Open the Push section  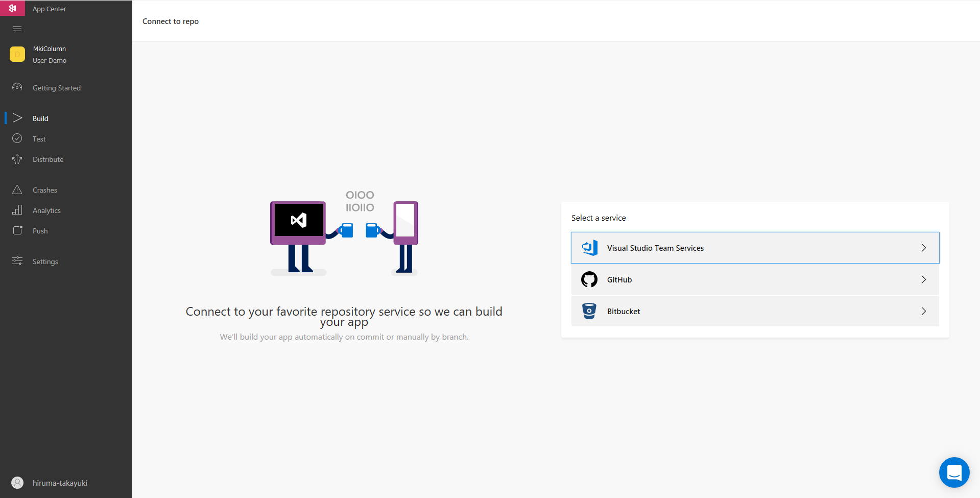click(x=40, y=231)
